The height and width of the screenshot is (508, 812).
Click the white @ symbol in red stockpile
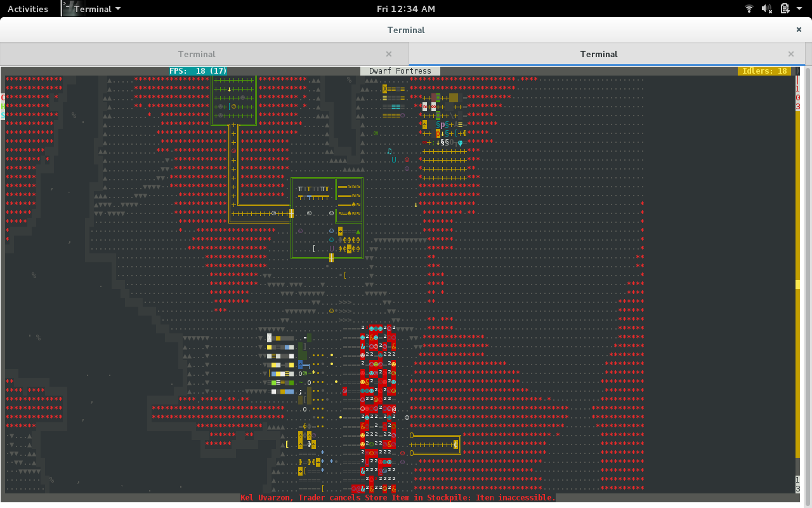tap(393, 409)
